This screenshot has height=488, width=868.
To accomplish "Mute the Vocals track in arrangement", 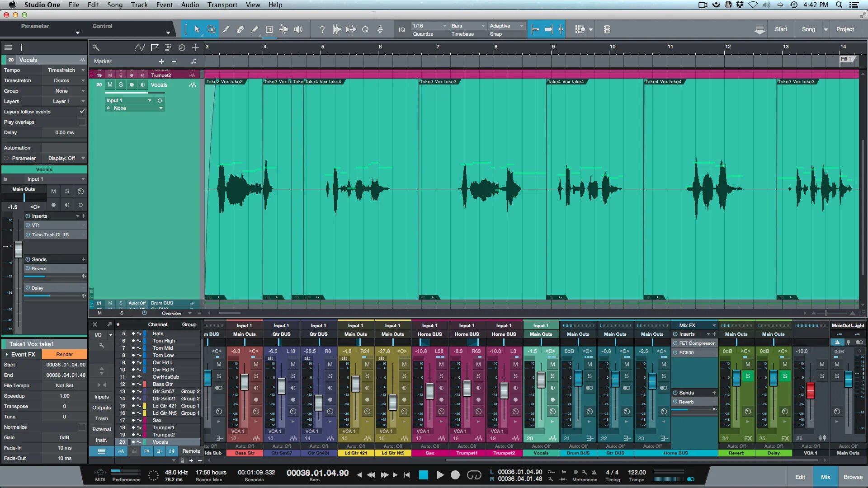I will pos(110,84).
